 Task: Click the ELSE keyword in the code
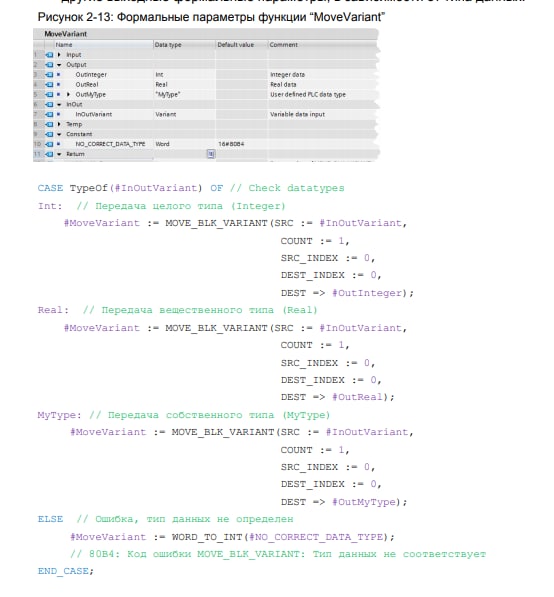point(50,519)
